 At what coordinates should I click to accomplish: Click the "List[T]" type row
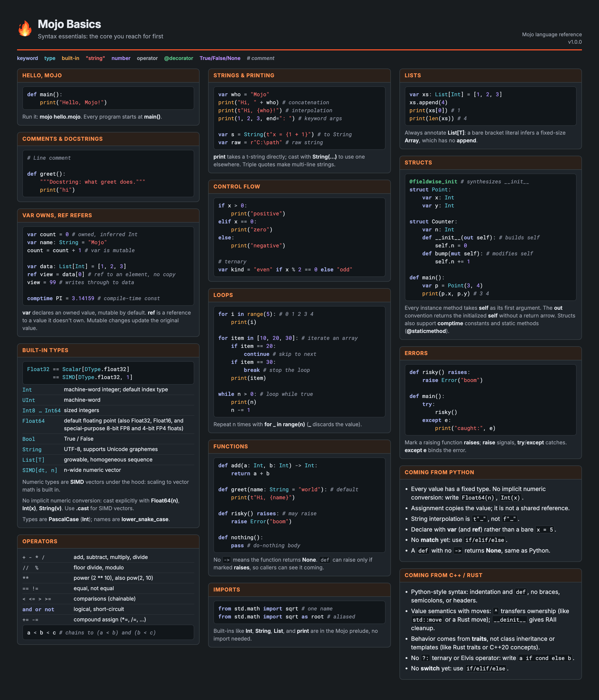click(108, 460)
